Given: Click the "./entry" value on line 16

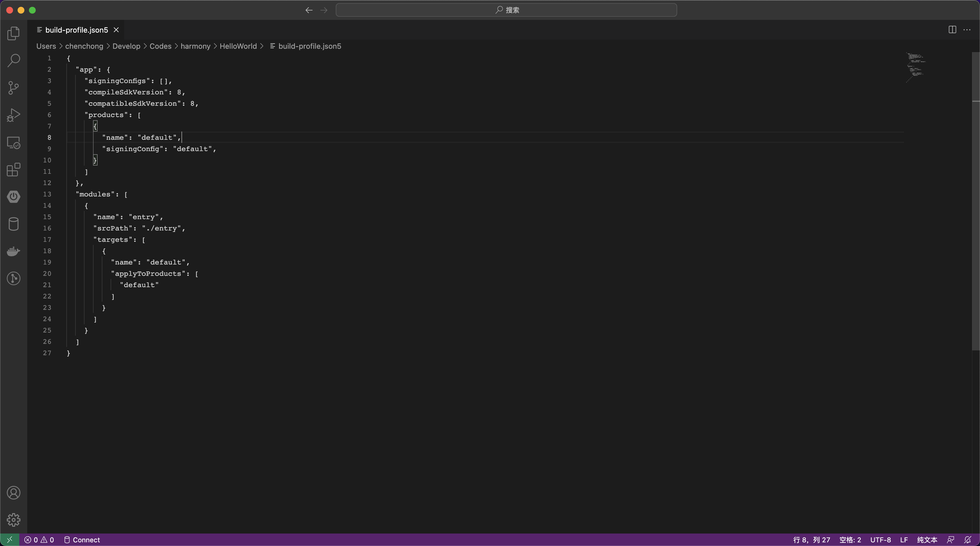Looking at the screenshot, I should click(x=161, y=228).
